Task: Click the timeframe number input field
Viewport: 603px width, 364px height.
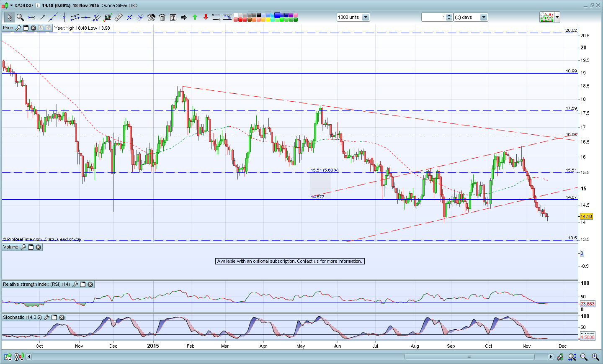Action: click(x=433, y=17)
